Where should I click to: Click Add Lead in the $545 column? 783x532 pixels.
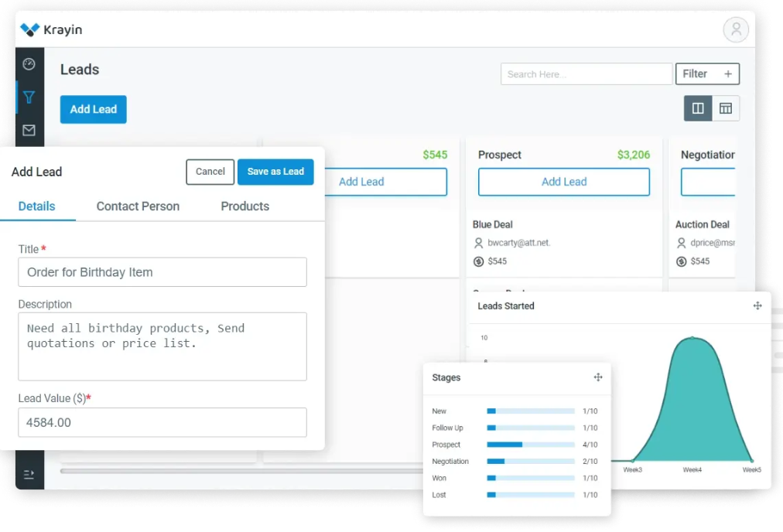pyautogui.click(x=385, y=182)
